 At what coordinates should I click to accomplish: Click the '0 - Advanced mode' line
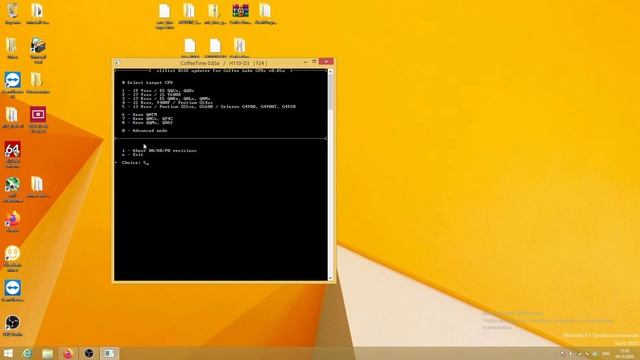[144, 131]
